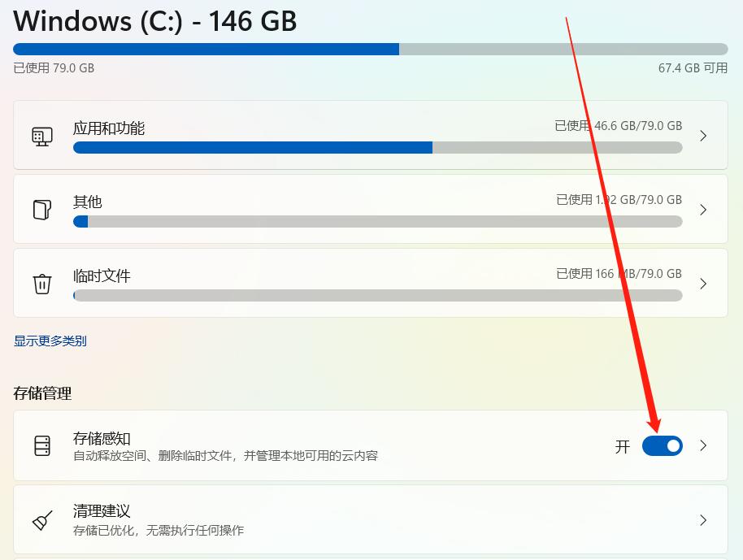Open 临时文件 details via right arrow
Viewport: 743px width, 560px height.
click(703, 284)
